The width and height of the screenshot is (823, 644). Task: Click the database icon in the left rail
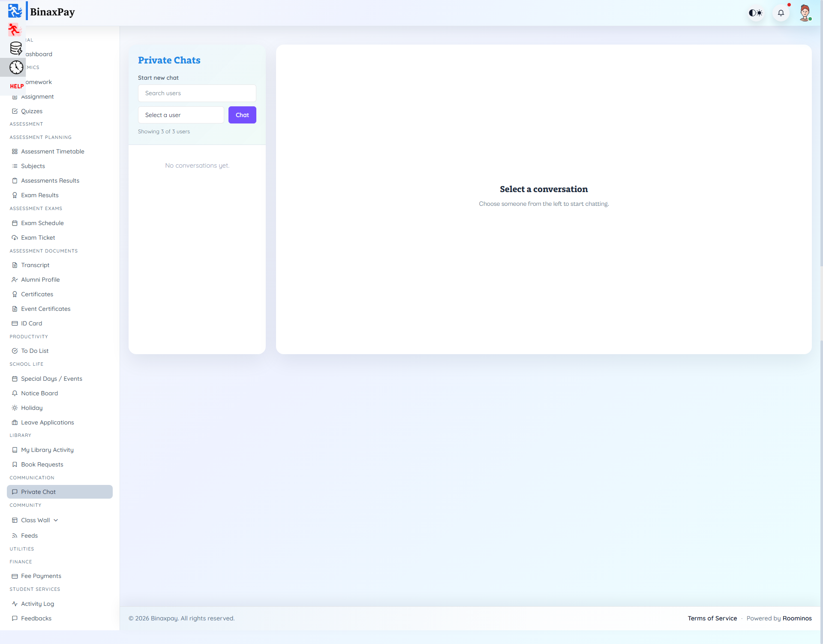[16, 48]
